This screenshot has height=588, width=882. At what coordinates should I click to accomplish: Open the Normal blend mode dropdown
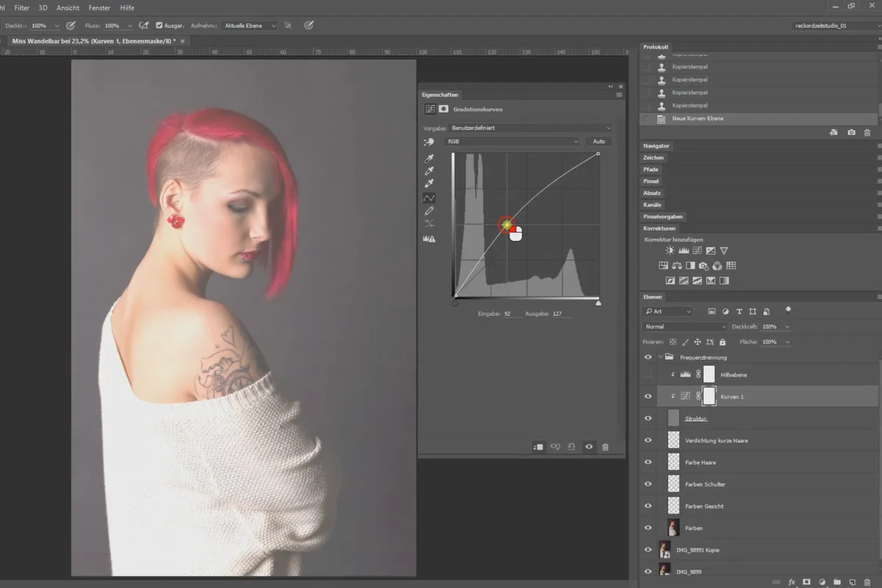pyautogui.click(x=685, y=326)
